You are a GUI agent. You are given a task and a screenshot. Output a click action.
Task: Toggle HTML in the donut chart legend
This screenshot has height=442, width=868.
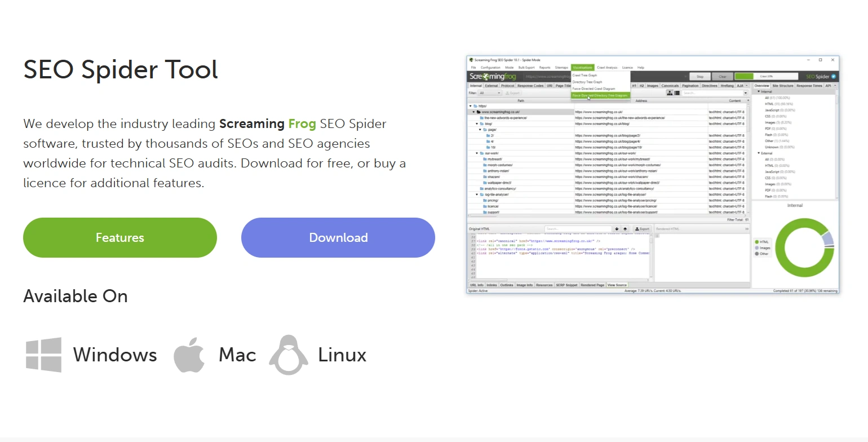pos(761,241)
